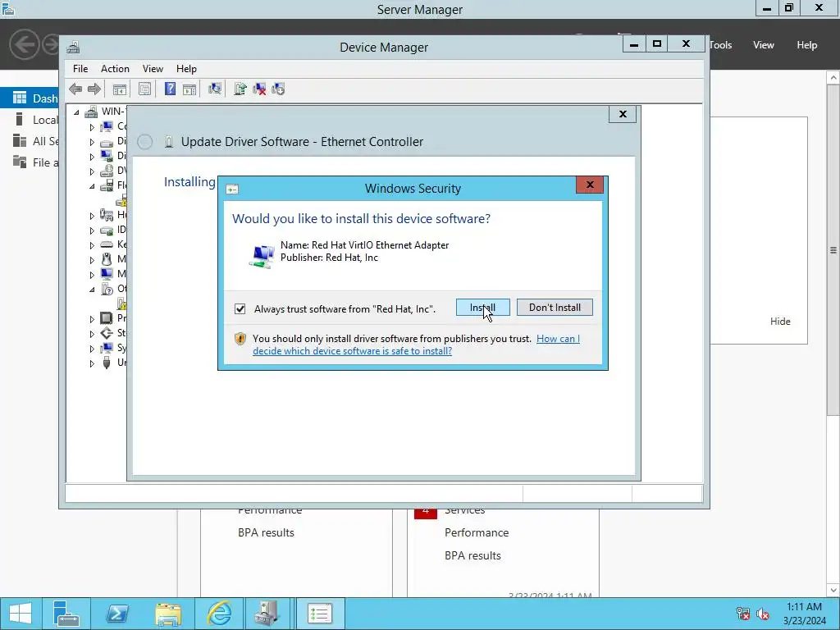Click the right-column BPA results text
Image resolution: width=840 pixels, height=630 pixels.
(472, 555)
